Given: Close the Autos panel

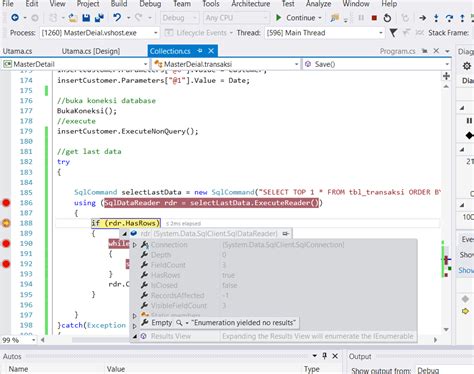Looking at the screenshot, I should tap(335, 356).
